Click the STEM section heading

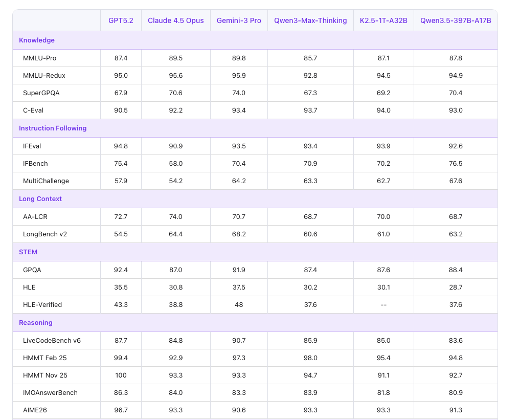tap(28, 252)
